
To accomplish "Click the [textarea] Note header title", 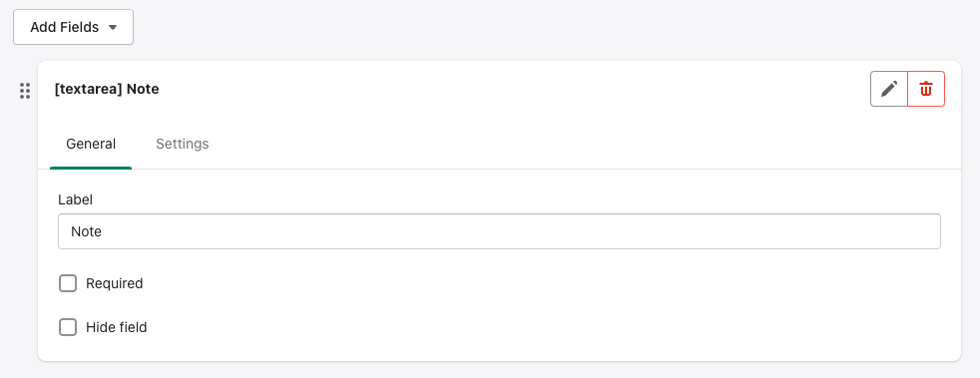I will coord(107,90).
